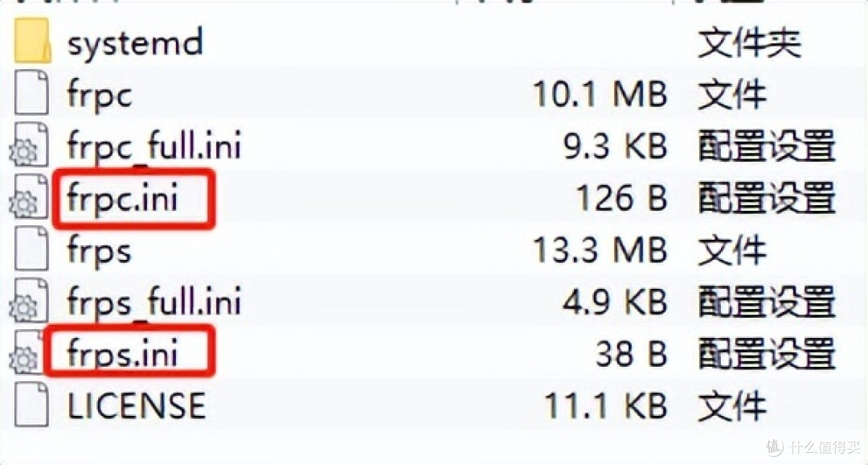Click the frpc file icon
Screen dimensions: 868x465
(31, 93)
